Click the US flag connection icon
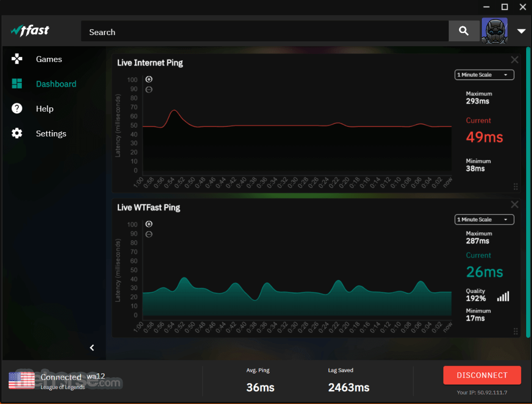 (22, 380)
